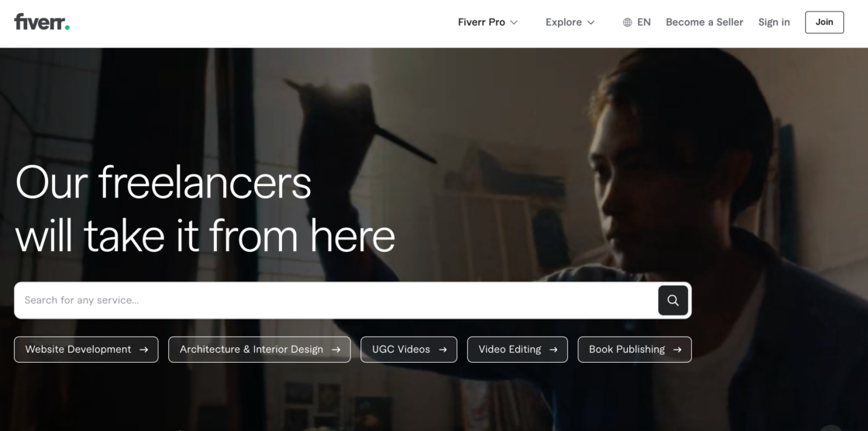Click the arrow in Architecture & Interior Design chip

click(x=336, y=350)
